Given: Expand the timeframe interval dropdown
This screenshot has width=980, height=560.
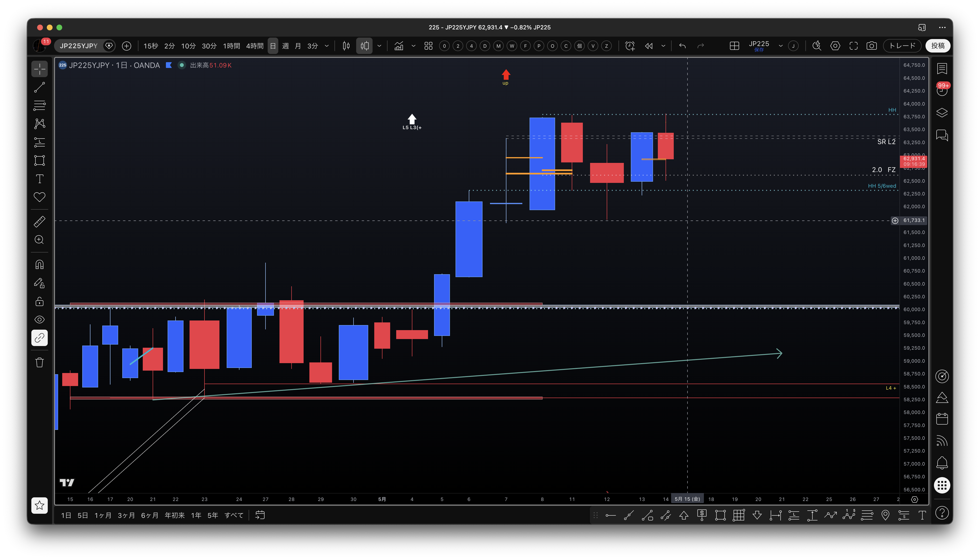Looking at the screenshot, I should [327, 46].
